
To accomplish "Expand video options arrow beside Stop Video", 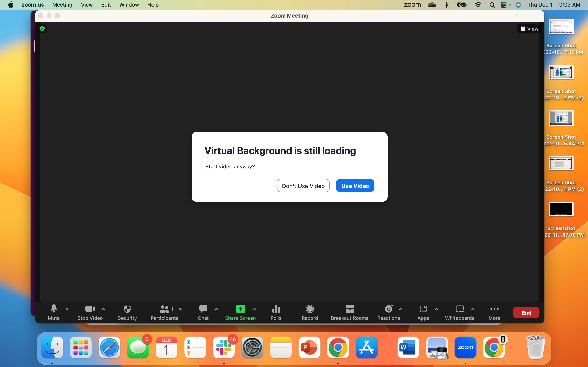I will tap(103, 309).
